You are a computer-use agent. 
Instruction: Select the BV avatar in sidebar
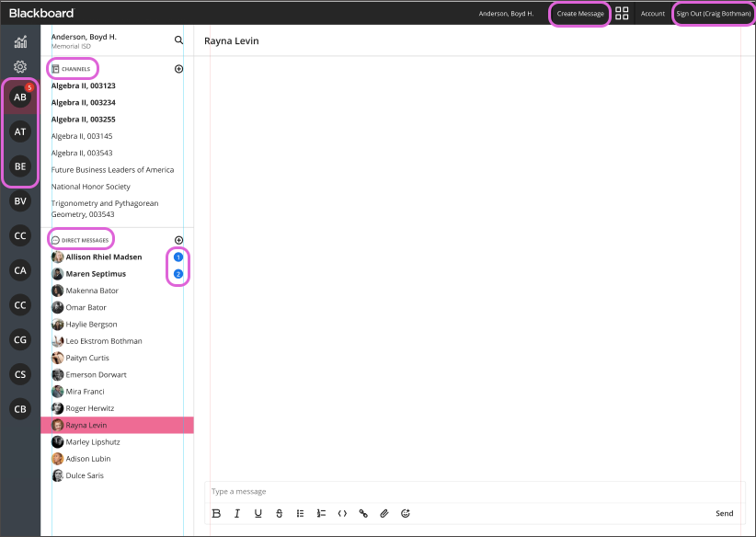coord(20,201)
